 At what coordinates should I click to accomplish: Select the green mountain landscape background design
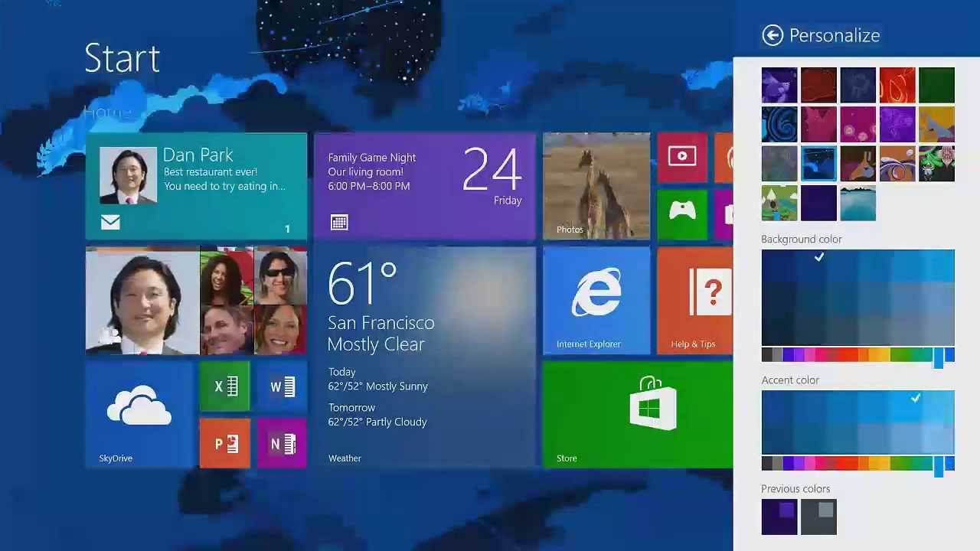coord(779,203)
